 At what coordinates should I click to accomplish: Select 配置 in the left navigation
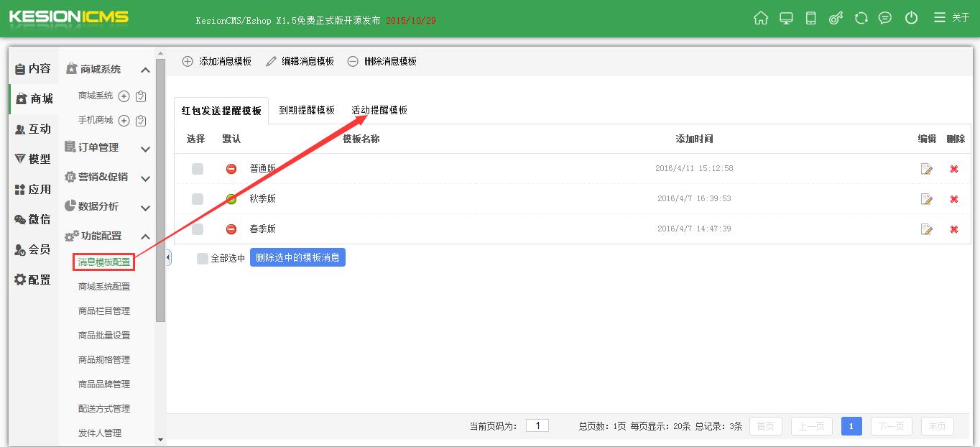click(x=33, y=280)
